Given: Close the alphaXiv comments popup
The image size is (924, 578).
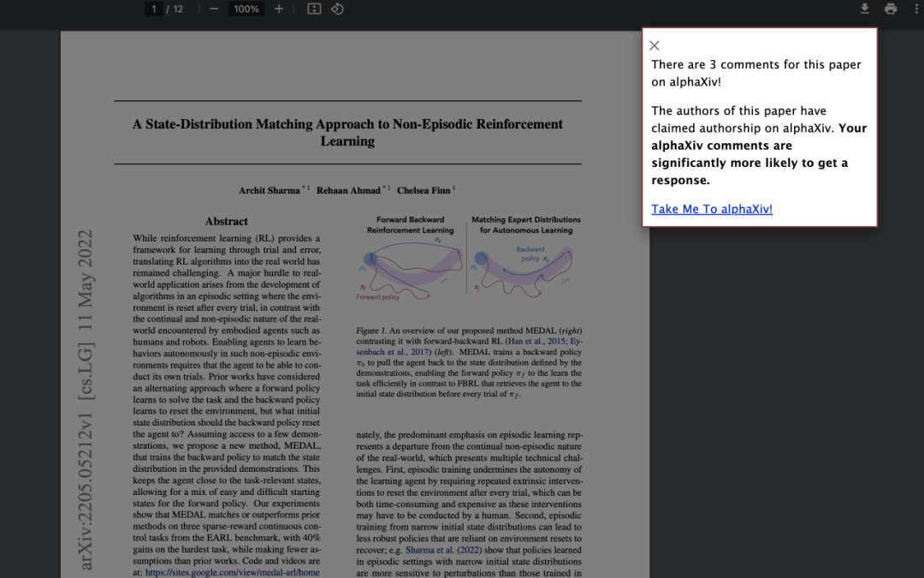Looking at the screenshot, I should pos(654,45).
